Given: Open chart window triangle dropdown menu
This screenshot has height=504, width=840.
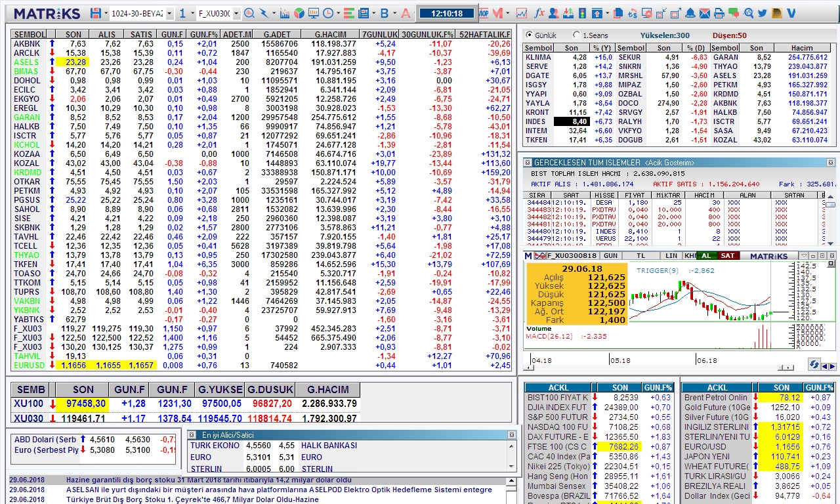Looking at the screenshot, I should (x=804, y=255).
